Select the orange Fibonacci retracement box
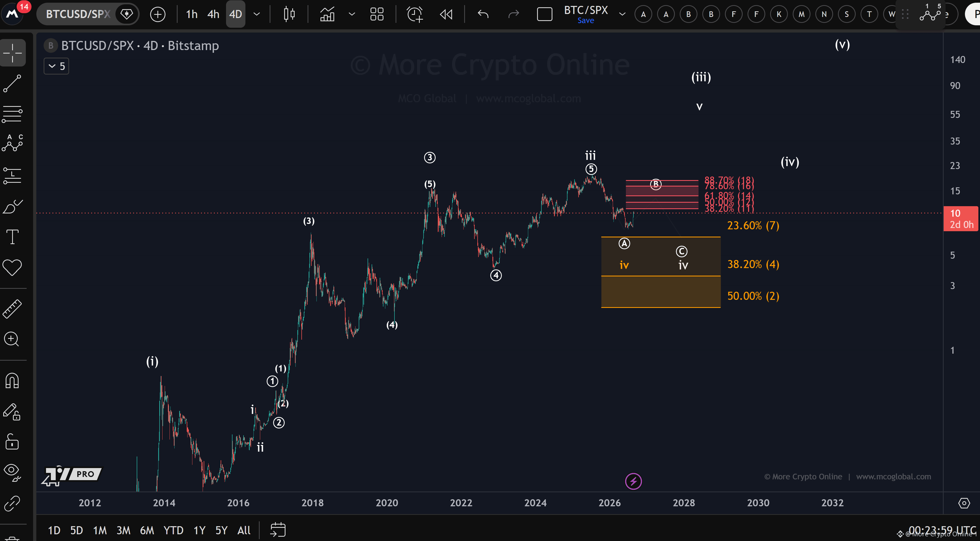This screenshot has height=541, width=980. [660, 272]
